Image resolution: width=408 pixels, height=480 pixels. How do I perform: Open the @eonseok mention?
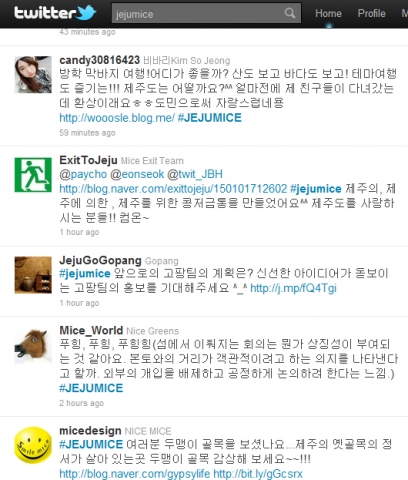pyautogui.click(x=137, y=174)
